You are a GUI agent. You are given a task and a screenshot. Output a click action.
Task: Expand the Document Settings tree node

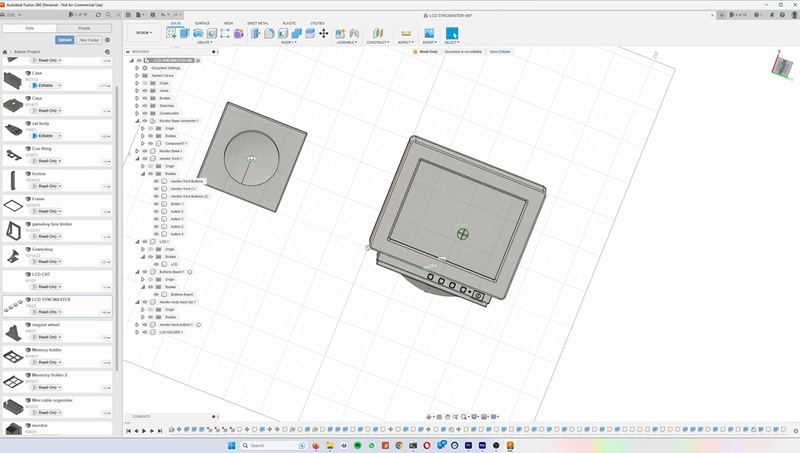[137, 68]
